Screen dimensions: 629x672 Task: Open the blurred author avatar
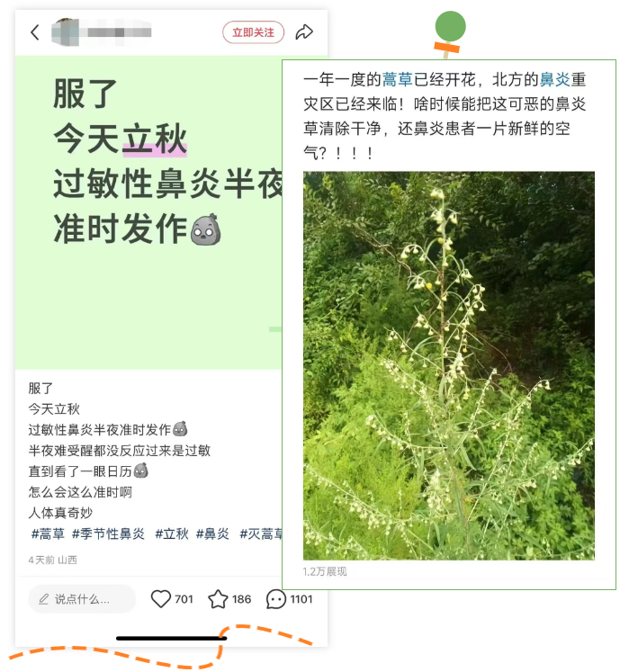(65, 32)
